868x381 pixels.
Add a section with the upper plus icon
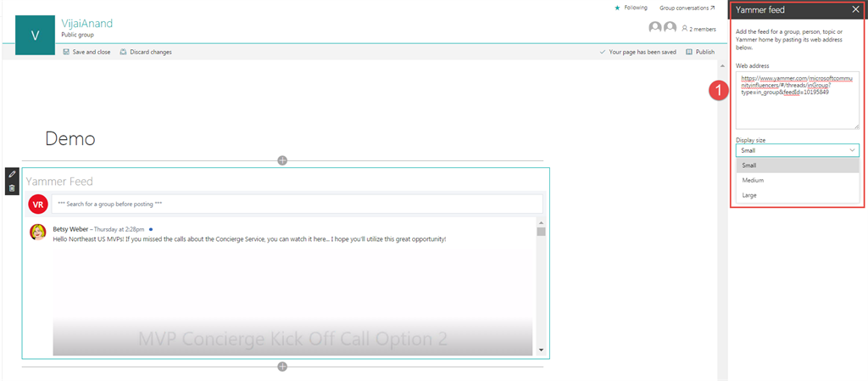coord(282,160)
